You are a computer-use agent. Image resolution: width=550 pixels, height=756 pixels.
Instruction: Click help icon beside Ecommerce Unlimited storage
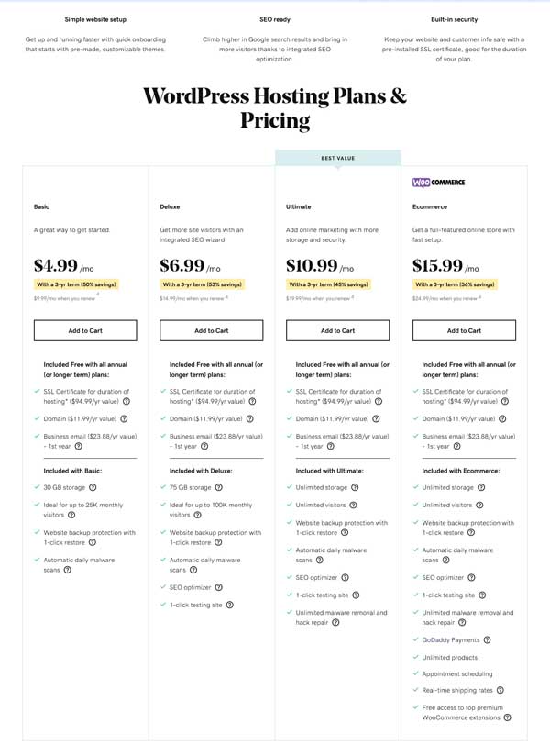481,487
